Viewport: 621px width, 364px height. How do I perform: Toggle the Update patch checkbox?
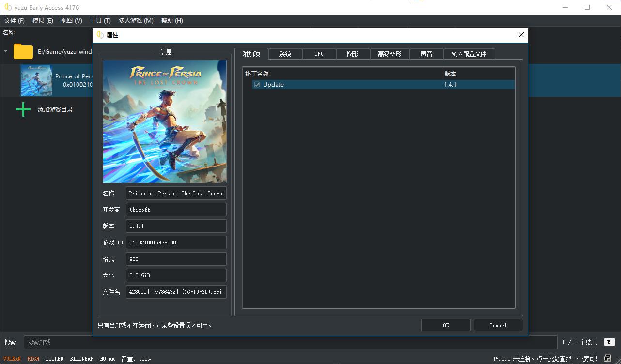[257, 85]
